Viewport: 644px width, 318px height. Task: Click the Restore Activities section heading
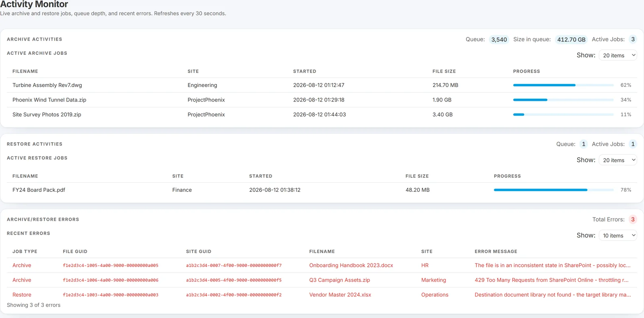click(x=35, y=144)
